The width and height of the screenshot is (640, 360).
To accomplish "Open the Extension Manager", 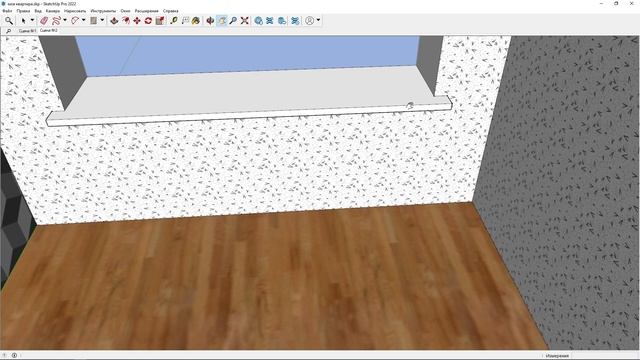I will point(295,20).
